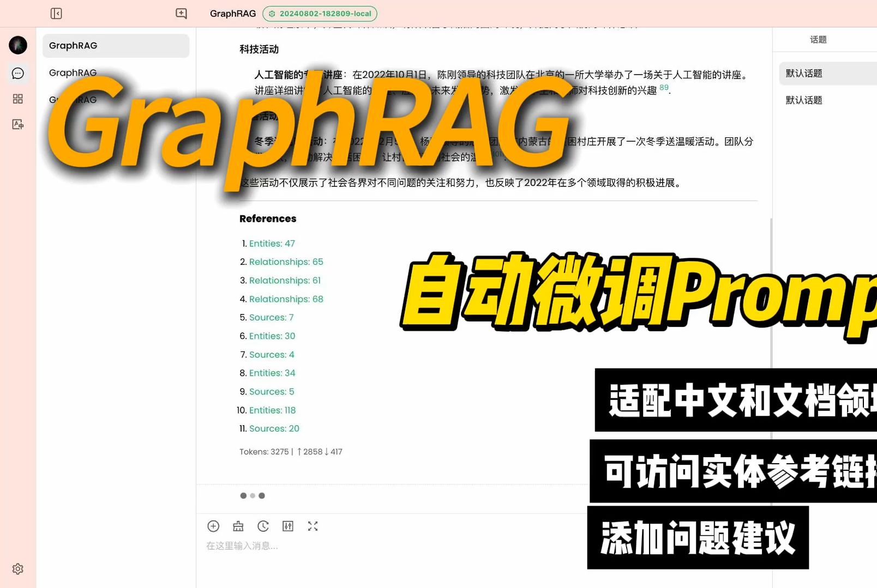Click the 科技活动 heading
Image resolution: width=877 pixels, height=588 pixels.
pos(259,50)
